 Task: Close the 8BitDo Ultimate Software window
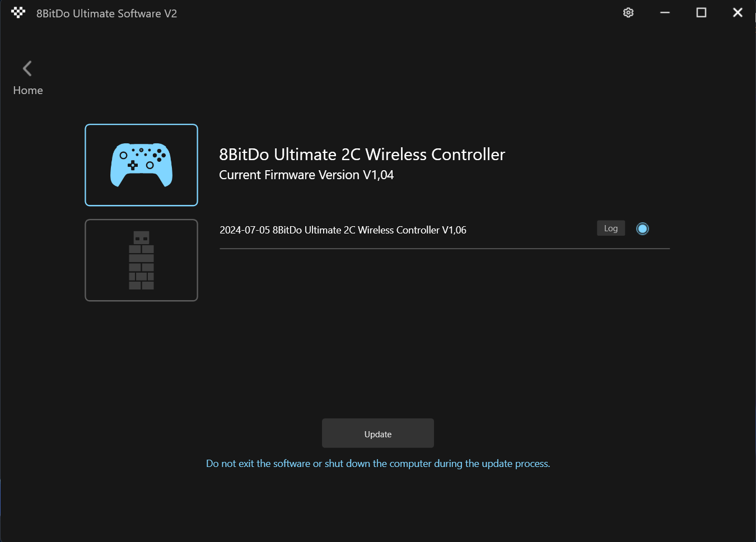738,13
